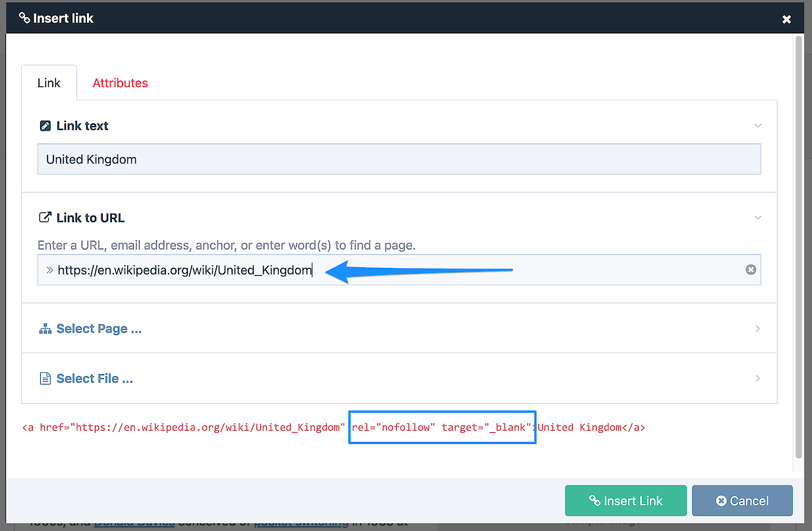This screenshot has width=812, height=531.
Task: Expand the Select File section arrow
Action: coord(758,379)
